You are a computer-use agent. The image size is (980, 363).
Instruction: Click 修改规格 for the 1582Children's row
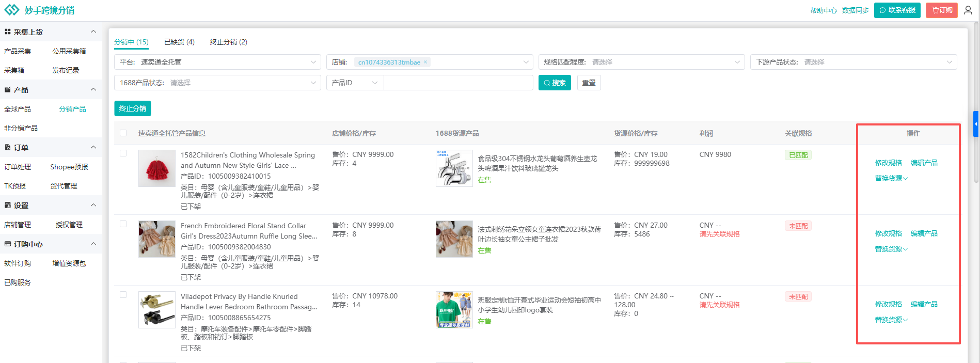(889, 163)
